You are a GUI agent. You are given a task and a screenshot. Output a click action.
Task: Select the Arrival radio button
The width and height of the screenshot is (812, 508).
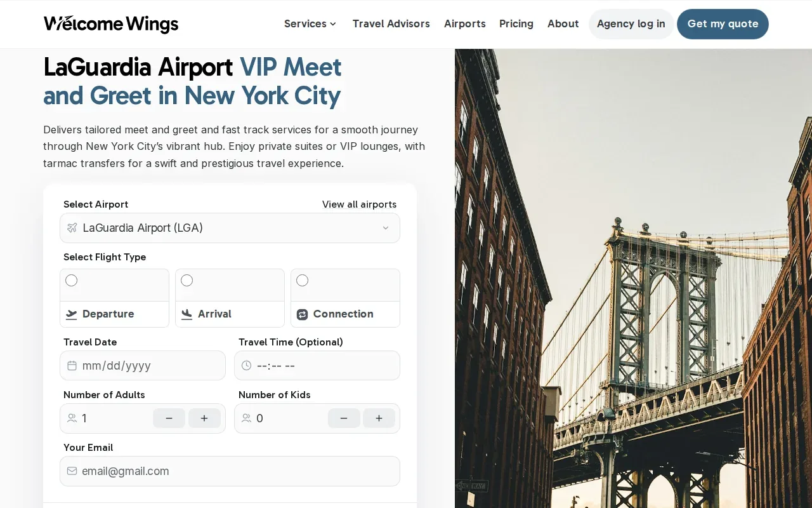tap(187, 281)
